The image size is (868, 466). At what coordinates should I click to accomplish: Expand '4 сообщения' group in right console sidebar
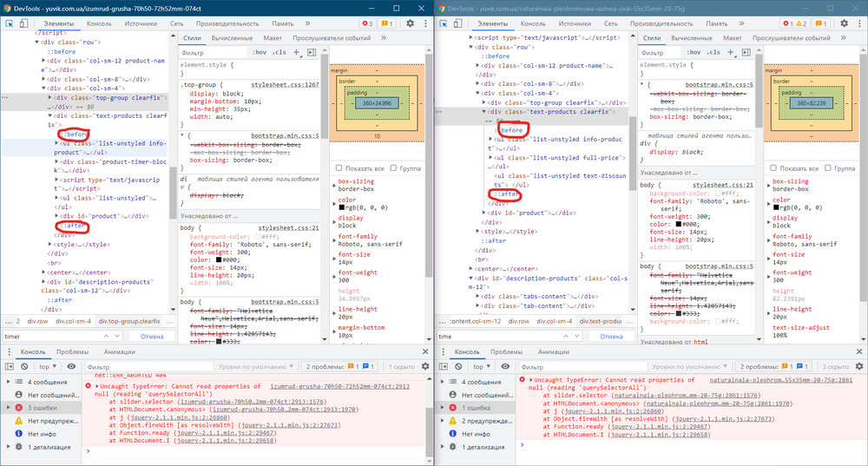click(443, 382)
